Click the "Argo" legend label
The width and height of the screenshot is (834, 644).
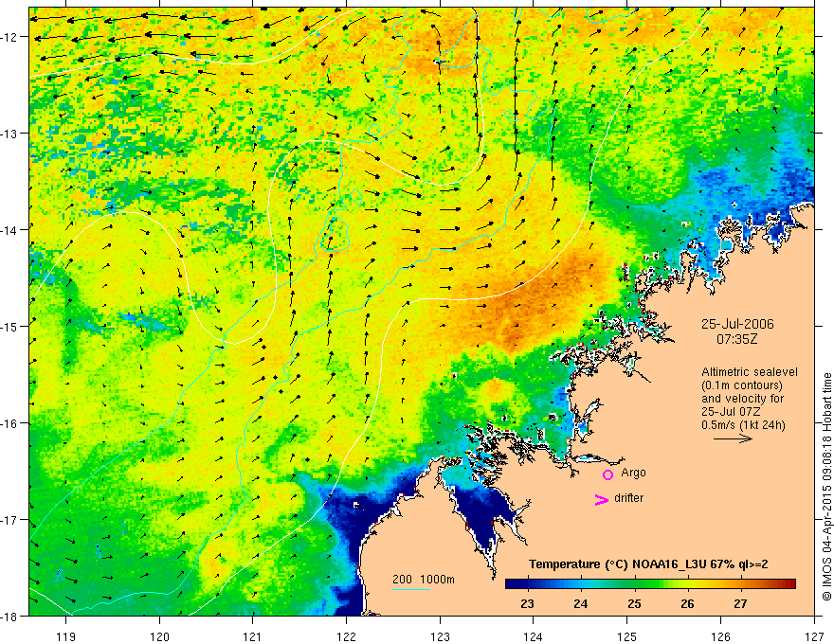633,473
